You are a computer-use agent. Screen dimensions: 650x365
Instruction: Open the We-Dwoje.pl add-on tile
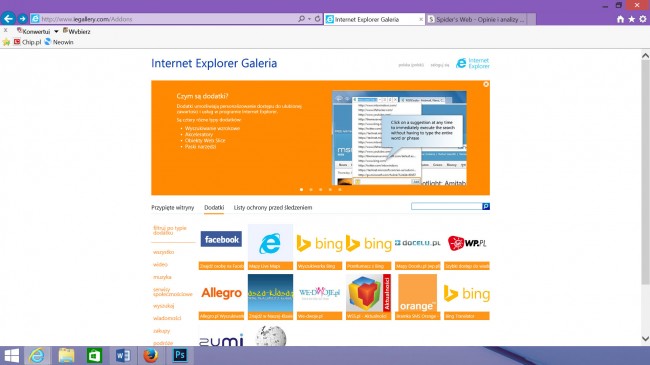click(x=319, y=297)
